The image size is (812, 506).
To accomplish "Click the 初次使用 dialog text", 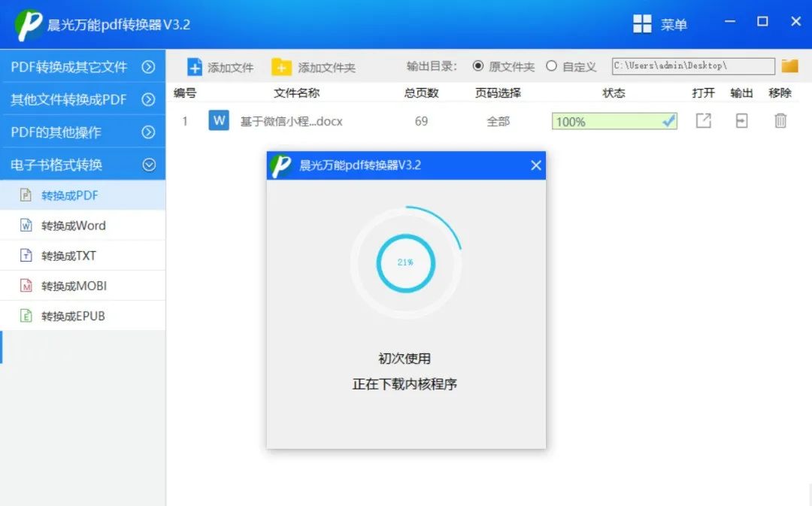I will pos(404,359).
